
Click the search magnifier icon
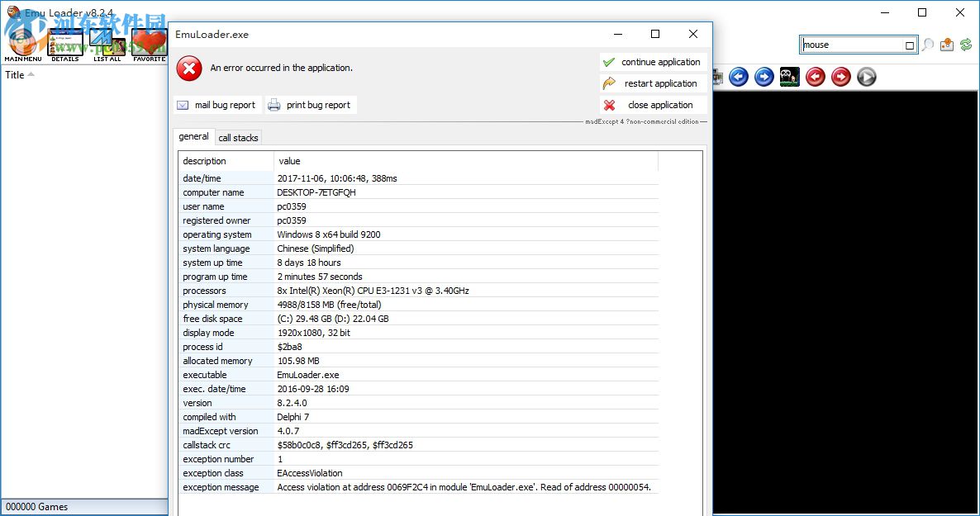point(928,44)
